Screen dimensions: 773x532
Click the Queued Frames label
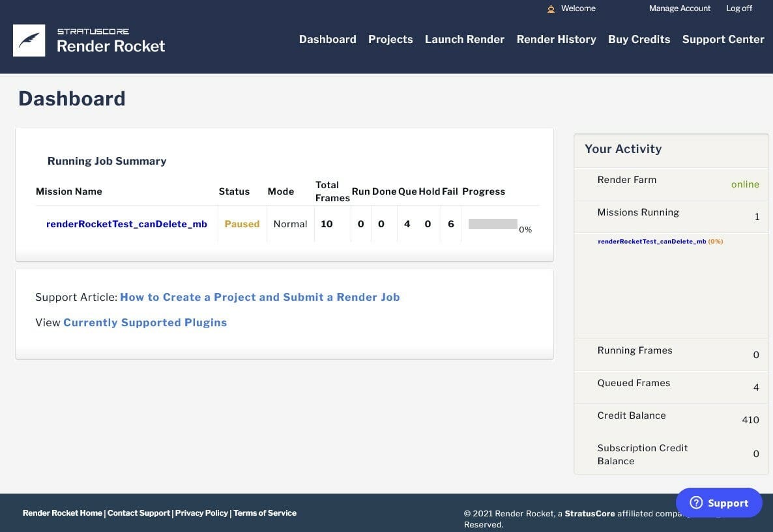click(x=634, y=383)
